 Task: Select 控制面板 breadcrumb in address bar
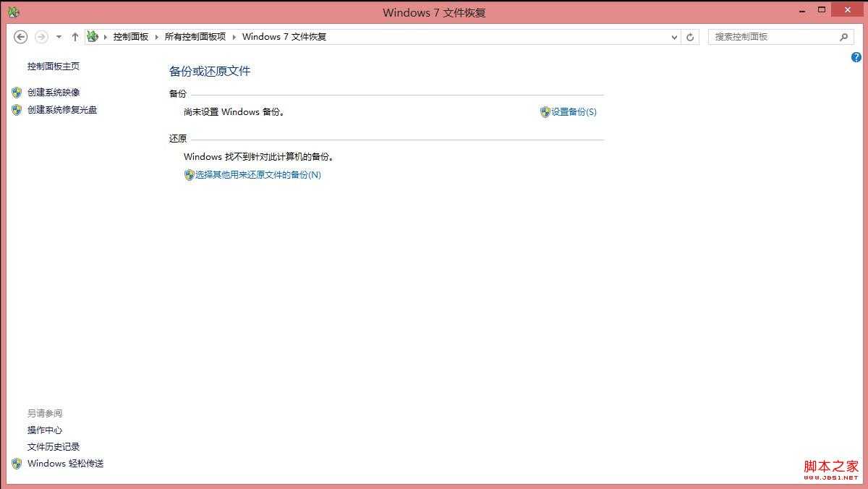click(x=131, y=37)
